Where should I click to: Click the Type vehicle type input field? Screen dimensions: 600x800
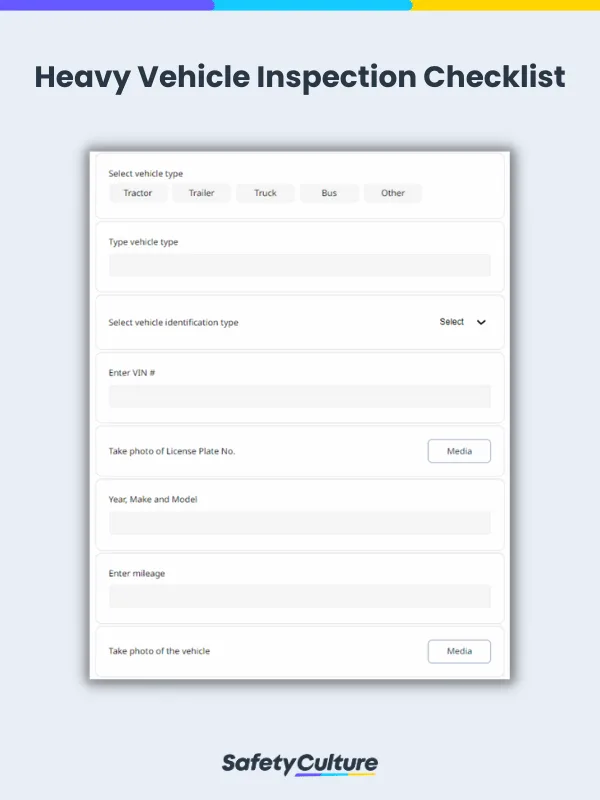click(298, 264)
